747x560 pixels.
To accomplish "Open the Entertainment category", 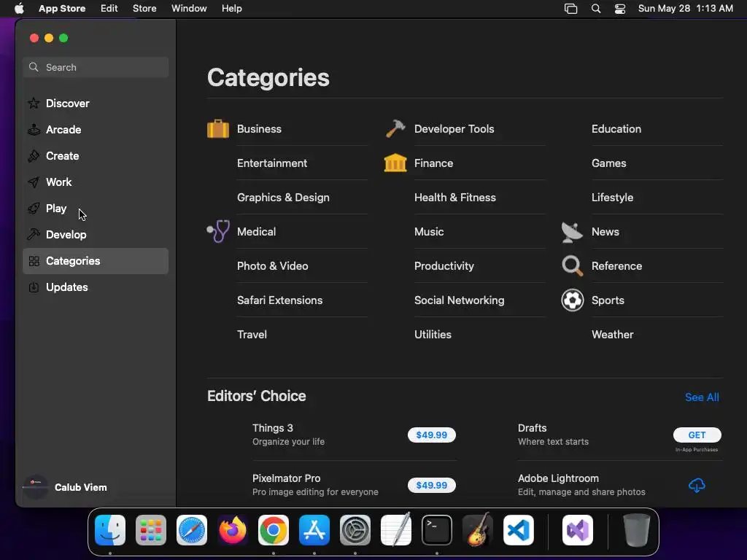I will pos(272,163).
